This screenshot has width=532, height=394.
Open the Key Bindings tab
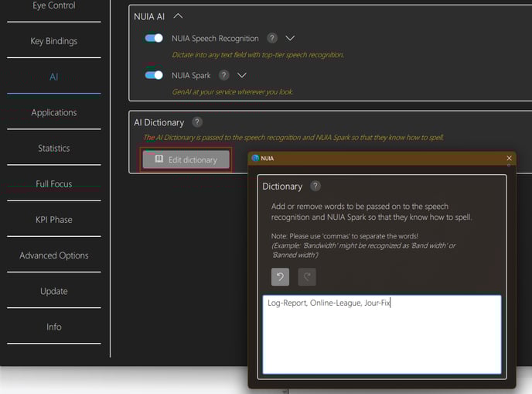point(54,41)
